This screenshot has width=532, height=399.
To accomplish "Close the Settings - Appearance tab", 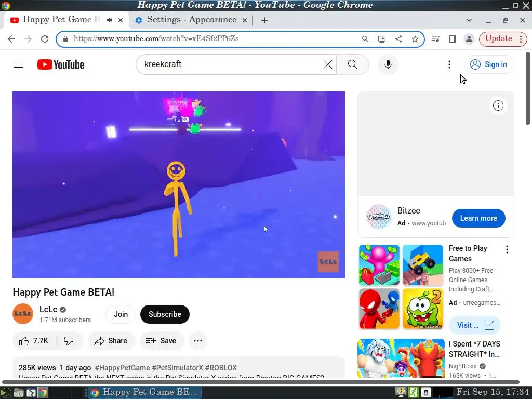I will [244, 20].
